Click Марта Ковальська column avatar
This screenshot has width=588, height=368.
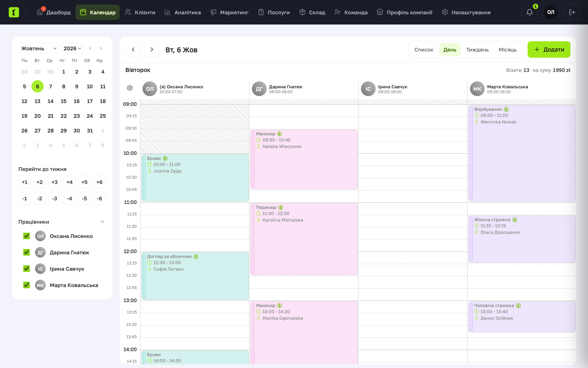(x=477, y=89)
